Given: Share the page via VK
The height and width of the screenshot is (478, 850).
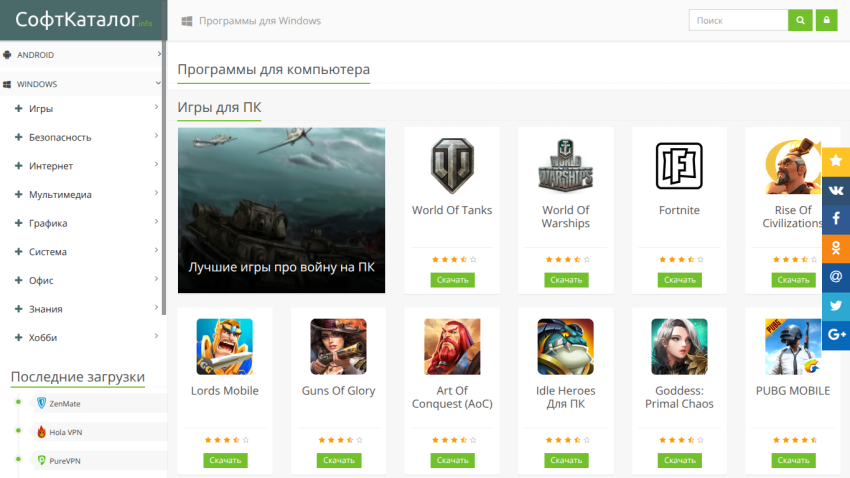Looking at the screenshot, I should 836,190.
